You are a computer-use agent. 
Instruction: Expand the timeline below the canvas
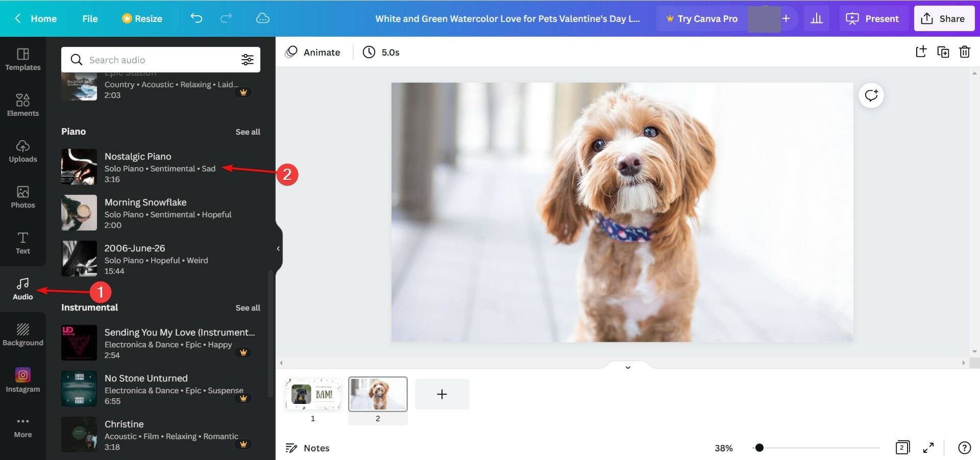(x=628, y=367)
